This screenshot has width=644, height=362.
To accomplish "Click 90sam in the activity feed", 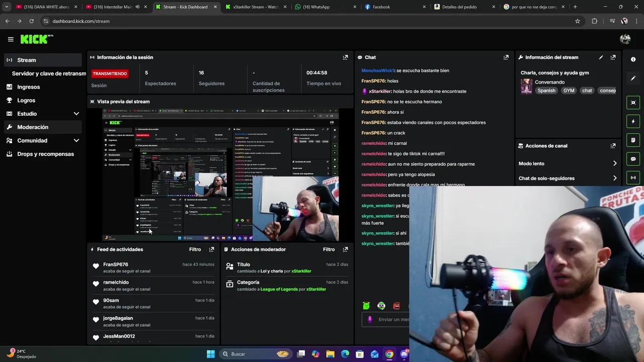I will [111, 300].
